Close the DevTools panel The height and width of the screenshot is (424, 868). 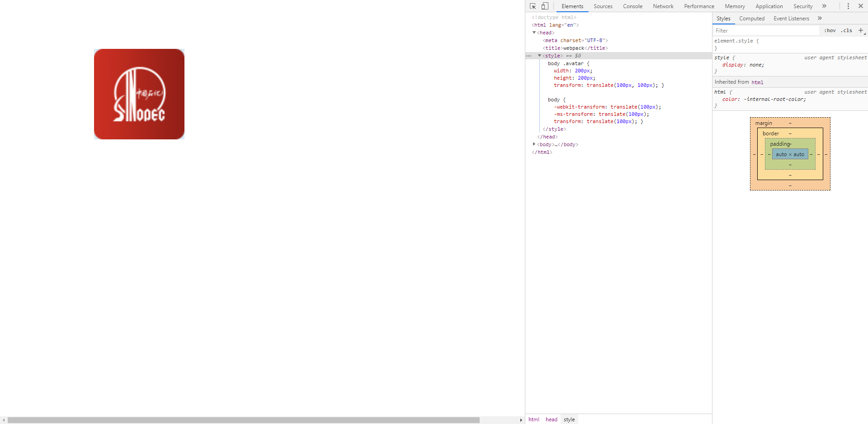(861, 6)
